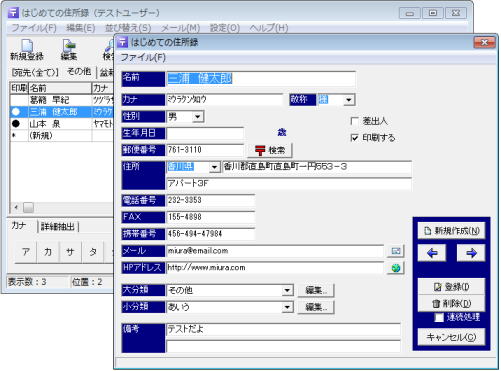Screen dimensions: 501x371
Task: Open the 敬称 dropdown
Action: point(349,100)
